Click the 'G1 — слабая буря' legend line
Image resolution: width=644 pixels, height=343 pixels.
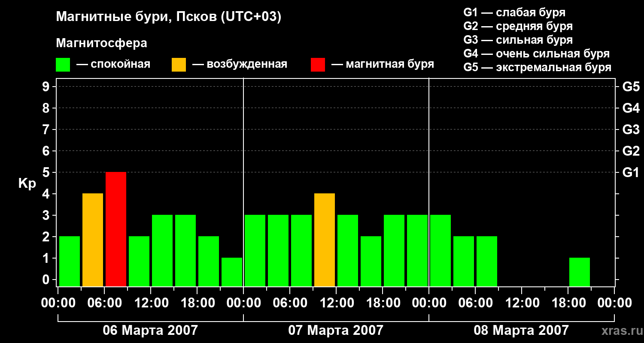coord(514,12)
